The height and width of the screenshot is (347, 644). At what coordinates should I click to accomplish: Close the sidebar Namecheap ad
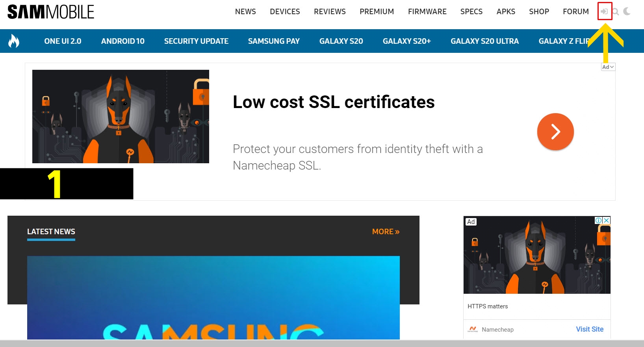607,220
